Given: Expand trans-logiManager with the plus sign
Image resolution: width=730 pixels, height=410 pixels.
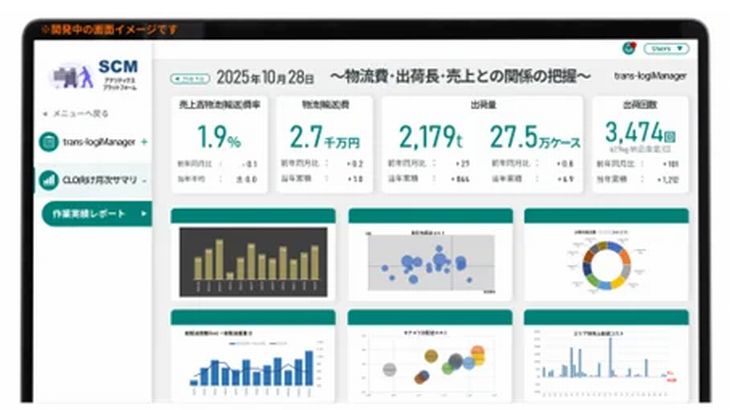Looking at the screenshot, I should click(144, 142).
